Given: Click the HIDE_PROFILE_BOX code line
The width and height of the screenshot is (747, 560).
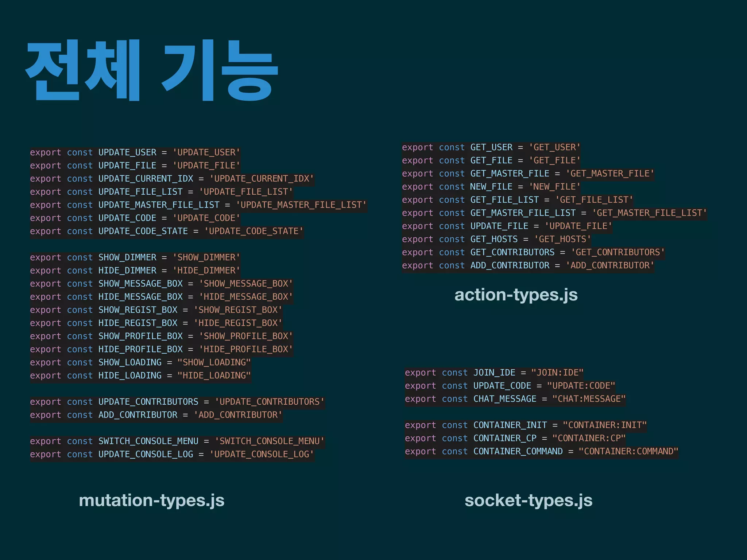Looking at the screenshot, I should (x=162, y=349).
